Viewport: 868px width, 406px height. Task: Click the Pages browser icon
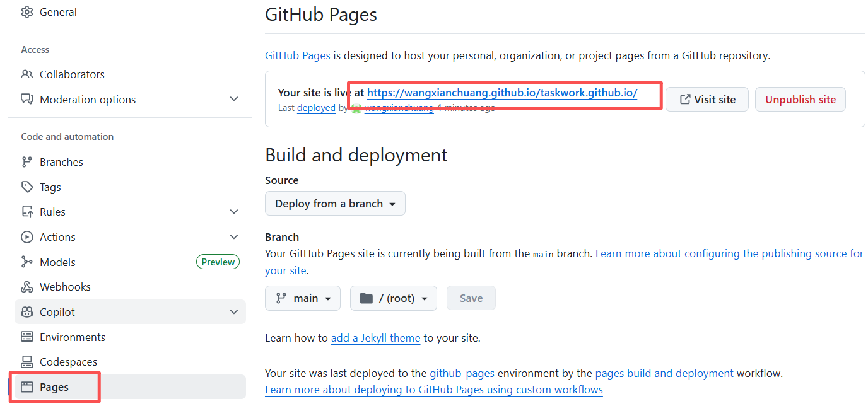point(27,387)
